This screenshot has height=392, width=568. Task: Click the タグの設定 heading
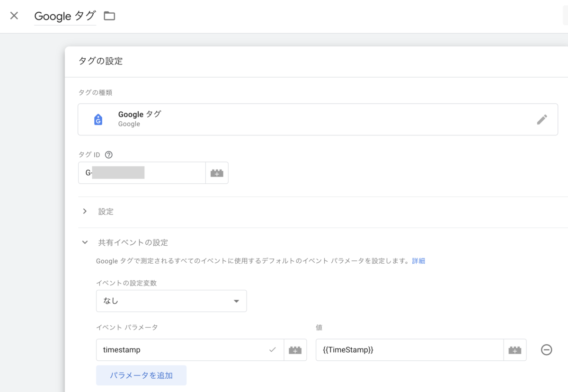(x=100, y=61)
